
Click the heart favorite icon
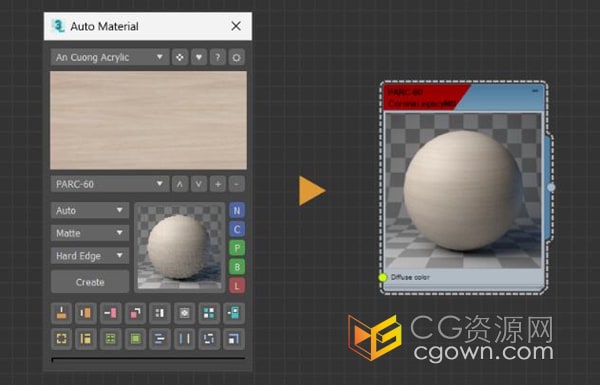pyautogui.click(x=199, y=57)
